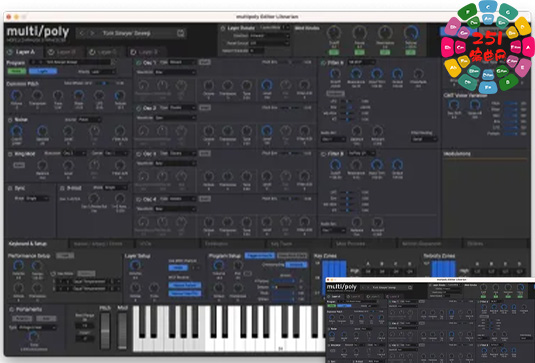Click the Portamento Time knob

(33, 337)
